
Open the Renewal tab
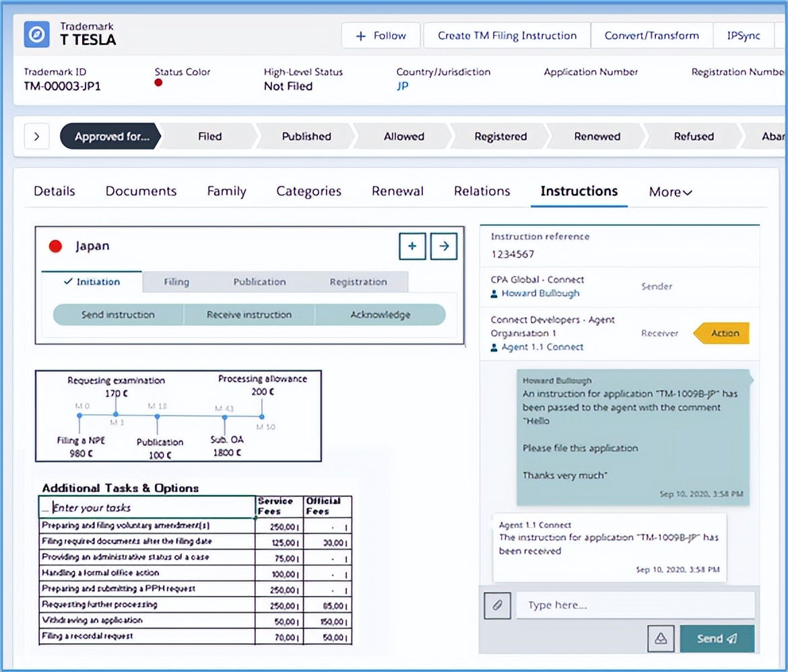pos(397,191)
